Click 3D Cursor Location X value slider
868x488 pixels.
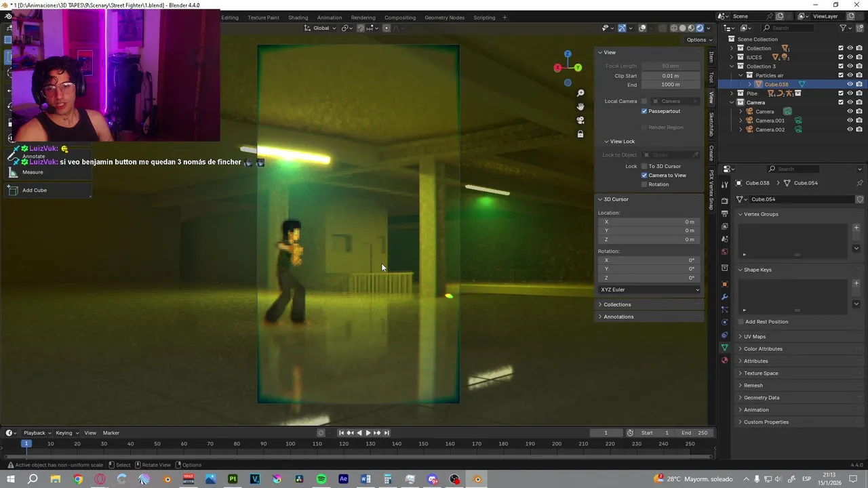[x=650, y=222]
